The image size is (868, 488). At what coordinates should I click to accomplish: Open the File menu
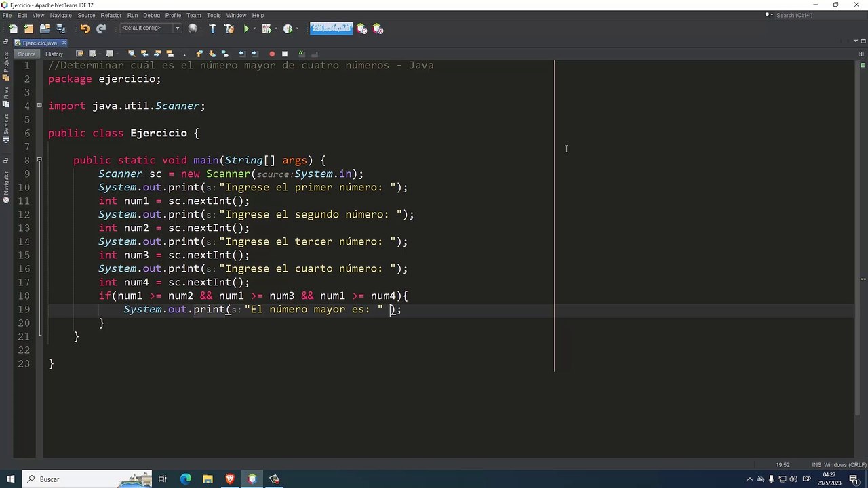(7, 15)
